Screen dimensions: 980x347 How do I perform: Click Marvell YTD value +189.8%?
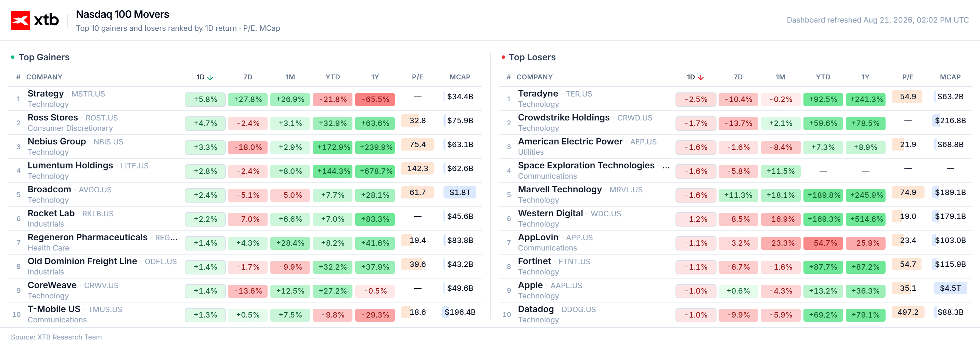(823, 195)
